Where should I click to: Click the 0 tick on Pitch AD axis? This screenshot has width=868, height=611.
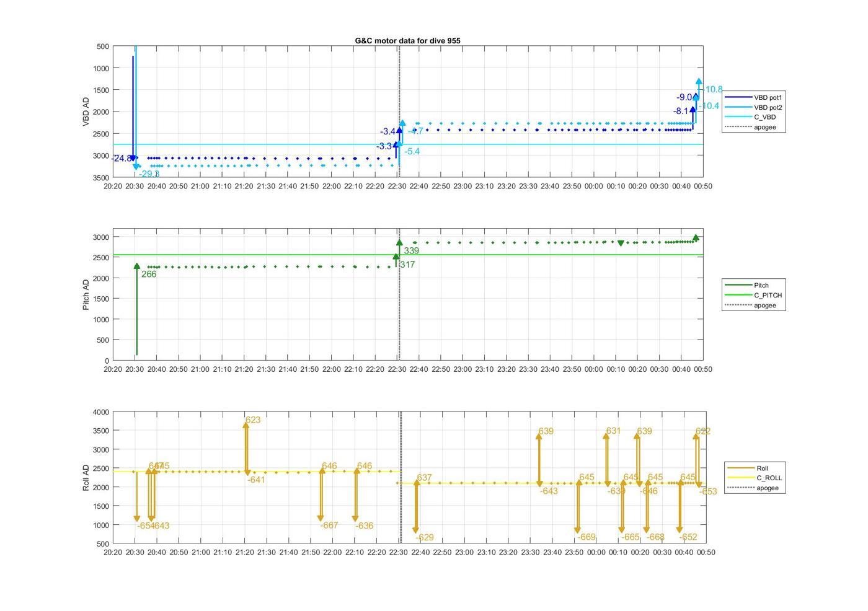pos(107,361)
